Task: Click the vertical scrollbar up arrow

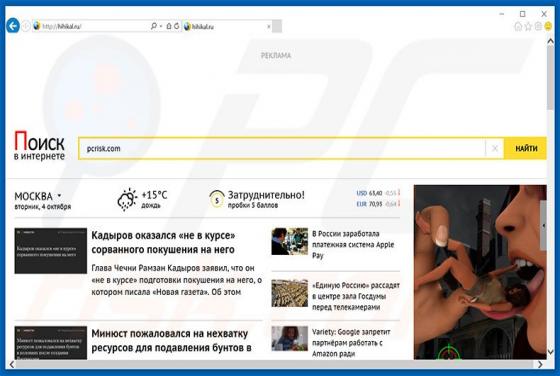Action: click(x=551, y=41)
